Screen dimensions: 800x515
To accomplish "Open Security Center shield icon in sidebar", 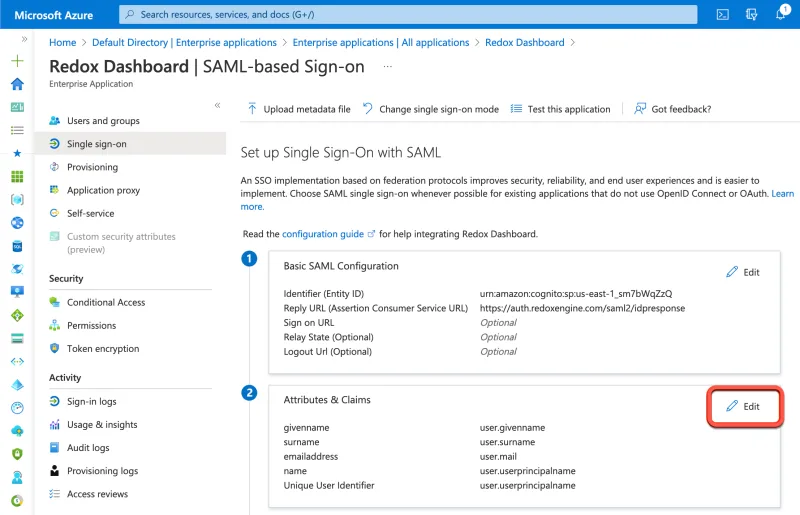I will click(17, 454).
